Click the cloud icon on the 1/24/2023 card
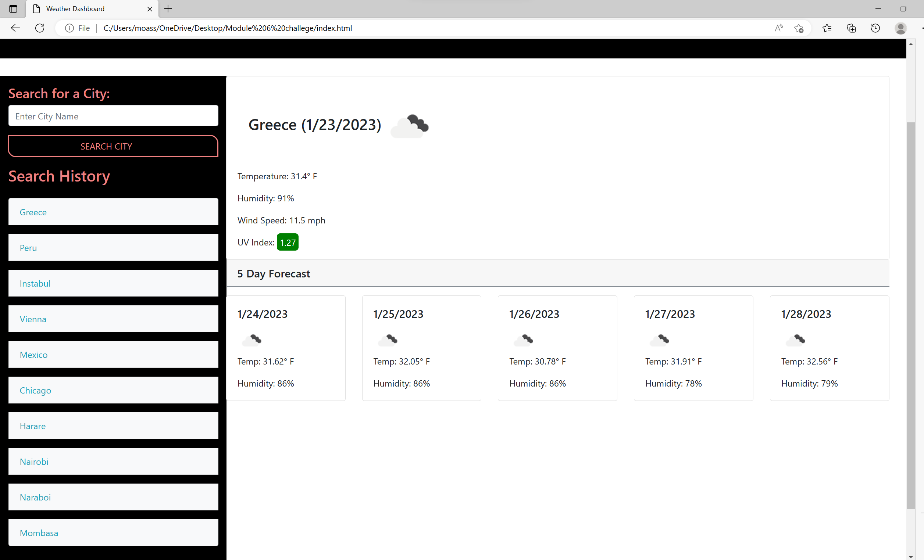The width and height of the screenshot is (924, 560). pyautogui.click(x=252, y=340)
